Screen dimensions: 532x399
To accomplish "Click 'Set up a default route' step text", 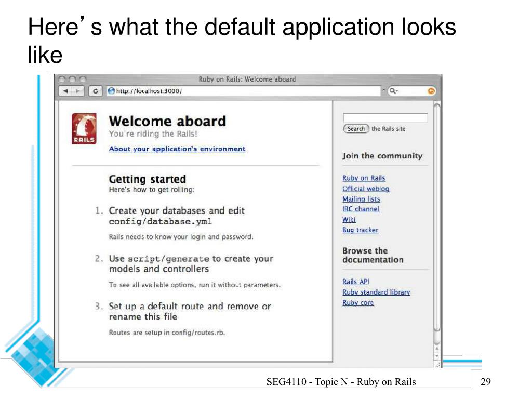I will click(190, 312).
